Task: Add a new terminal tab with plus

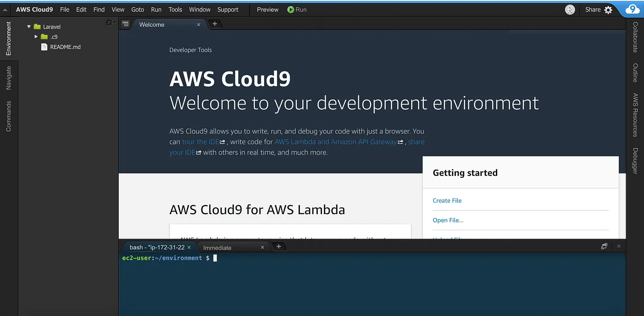Action: pos(278,247)
